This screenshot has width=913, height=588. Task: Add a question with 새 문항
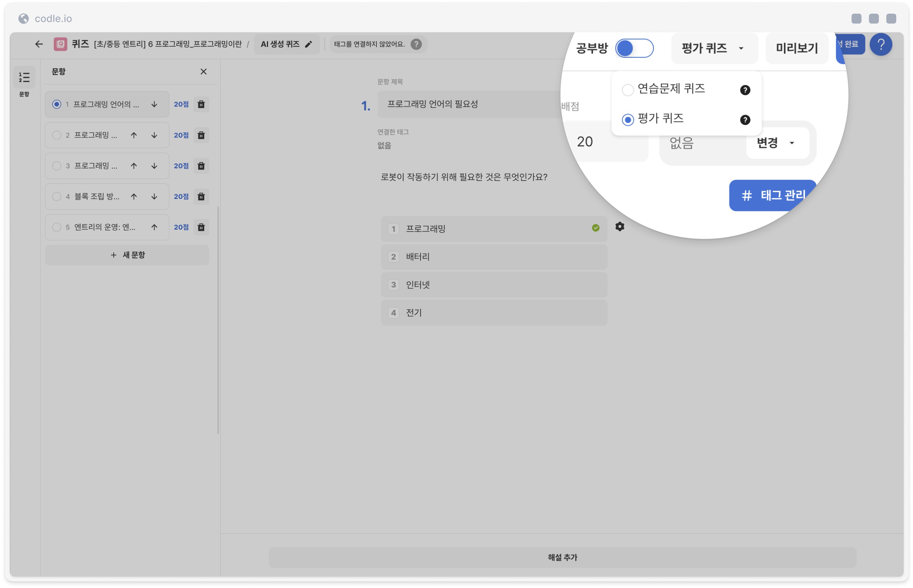pos(127,255)
